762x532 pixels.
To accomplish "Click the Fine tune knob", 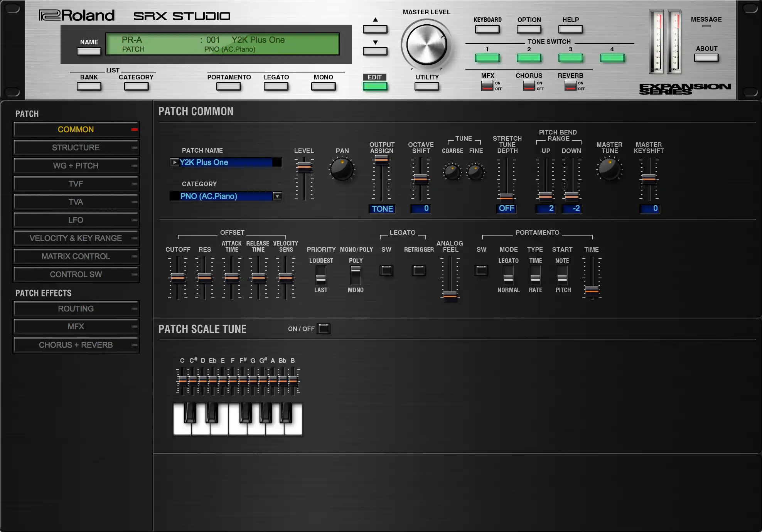I will (x=475, y=172).
